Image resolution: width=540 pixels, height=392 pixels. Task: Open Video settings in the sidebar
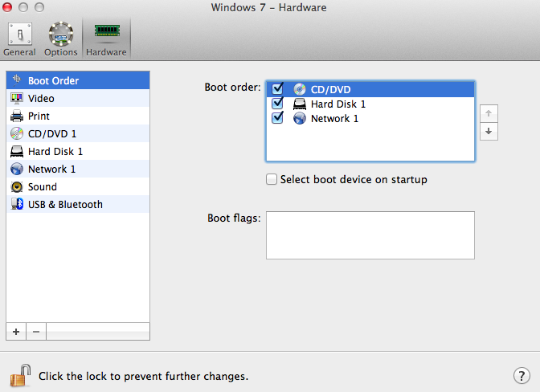click(78, 99)
